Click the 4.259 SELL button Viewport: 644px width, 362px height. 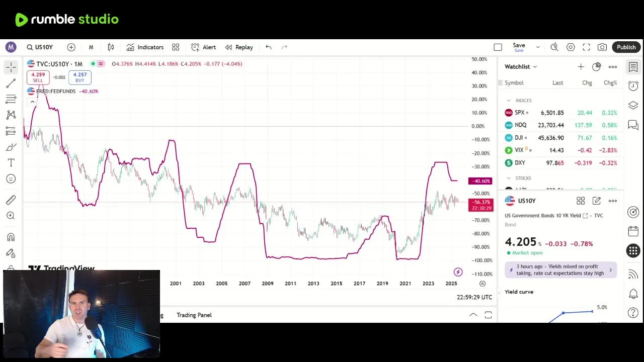click(38, 77)
